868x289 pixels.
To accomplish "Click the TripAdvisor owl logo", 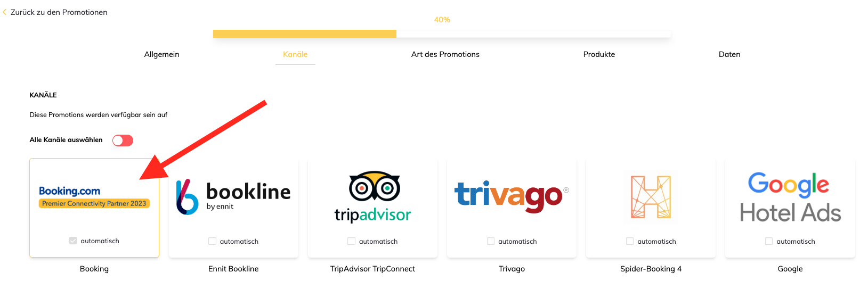I will click(x=372, y=197).
